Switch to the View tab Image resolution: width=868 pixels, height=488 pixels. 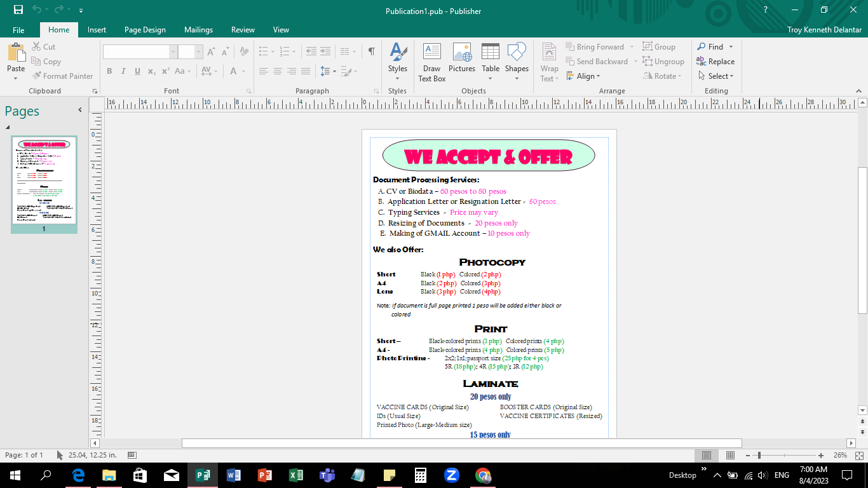pyautogui.click(x=281, y=30)
